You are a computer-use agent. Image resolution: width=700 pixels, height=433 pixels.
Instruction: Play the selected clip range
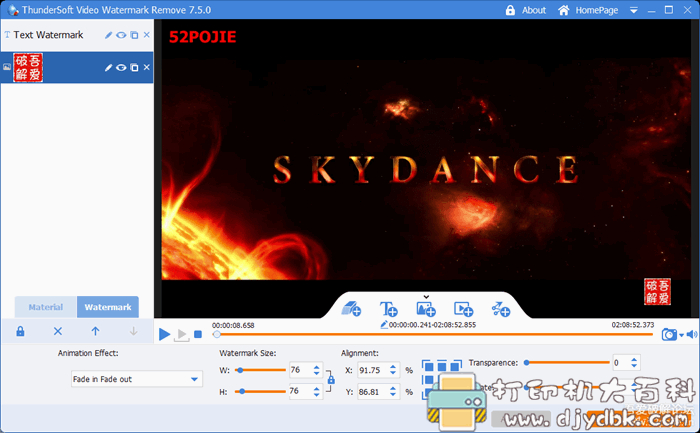tap(181, 335)
